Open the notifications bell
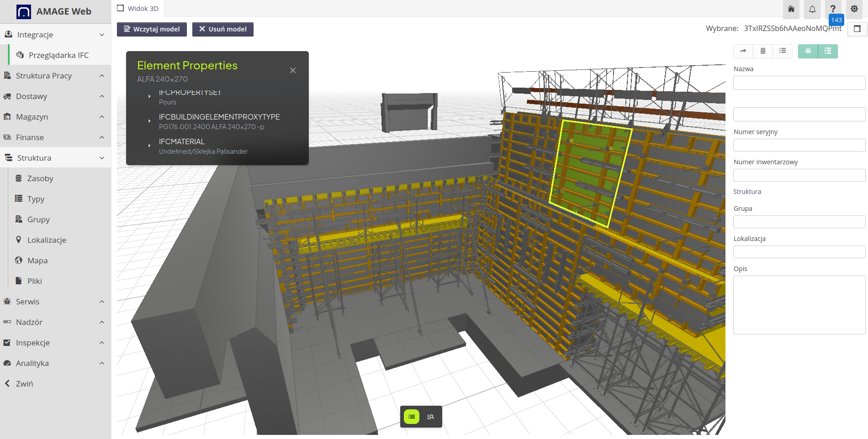Viewport: 868px width, 439px height. (x=812, y=9)
